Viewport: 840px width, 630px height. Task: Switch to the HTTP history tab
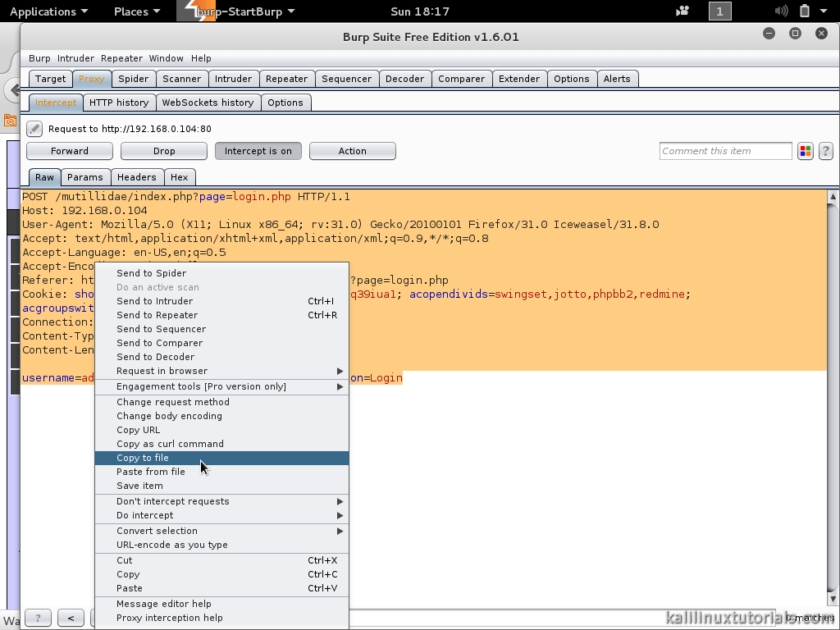click(119, 103)
